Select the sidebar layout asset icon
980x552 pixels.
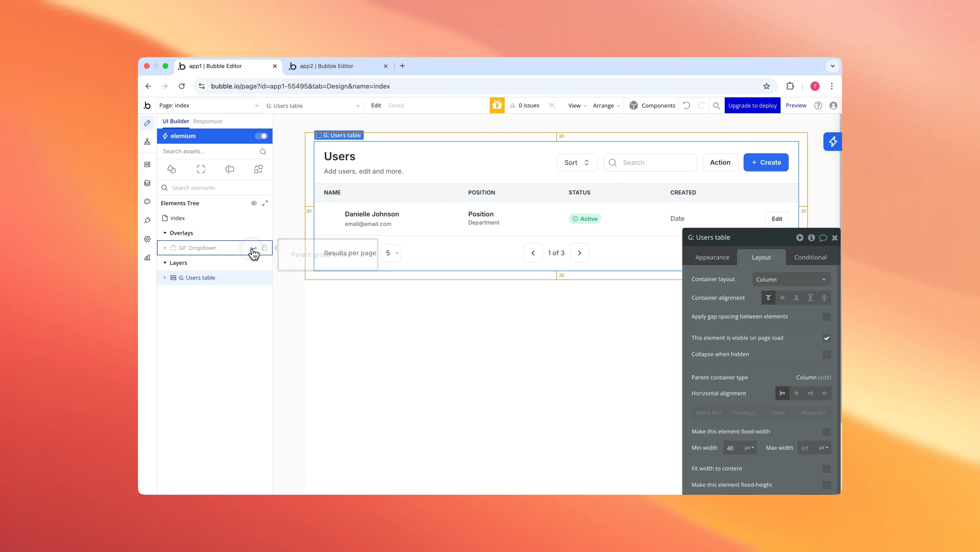point(229,169)
